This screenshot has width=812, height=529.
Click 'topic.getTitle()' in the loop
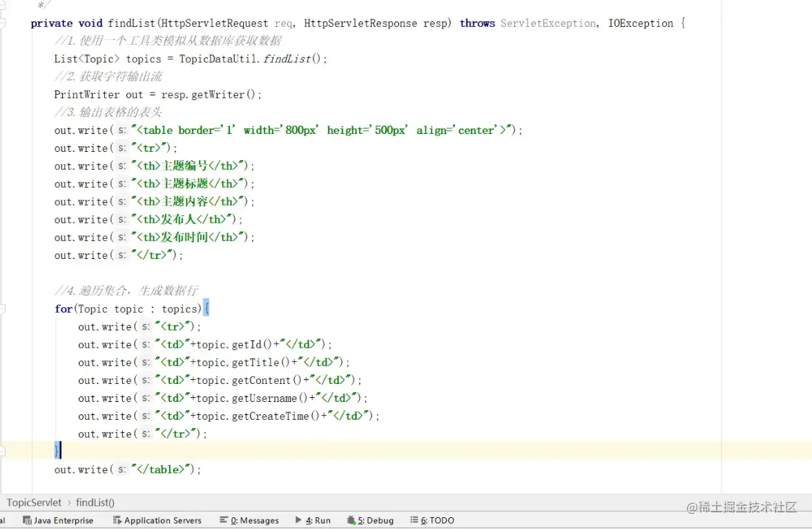(243, 363)
